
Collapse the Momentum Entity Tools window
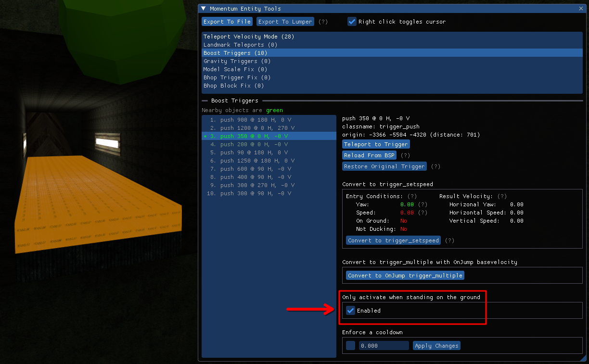[203, 9]
